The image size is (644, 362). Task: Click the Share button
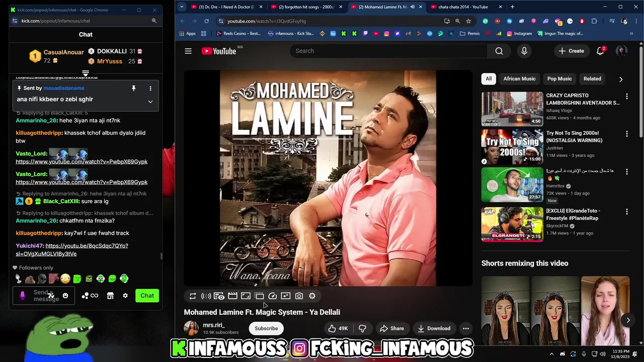coord(392,328)
